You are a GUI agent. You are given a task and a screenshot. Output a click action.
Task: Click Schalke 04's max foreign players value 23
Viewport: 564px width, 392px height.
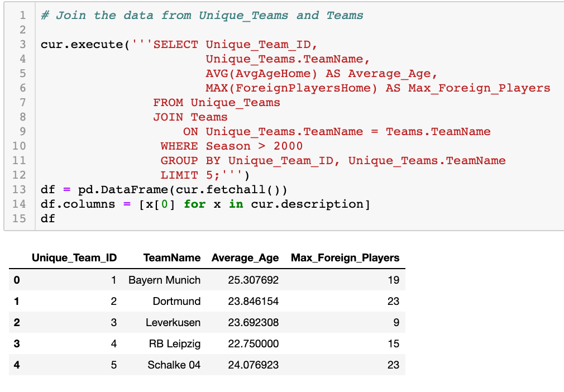pos(394,365)
